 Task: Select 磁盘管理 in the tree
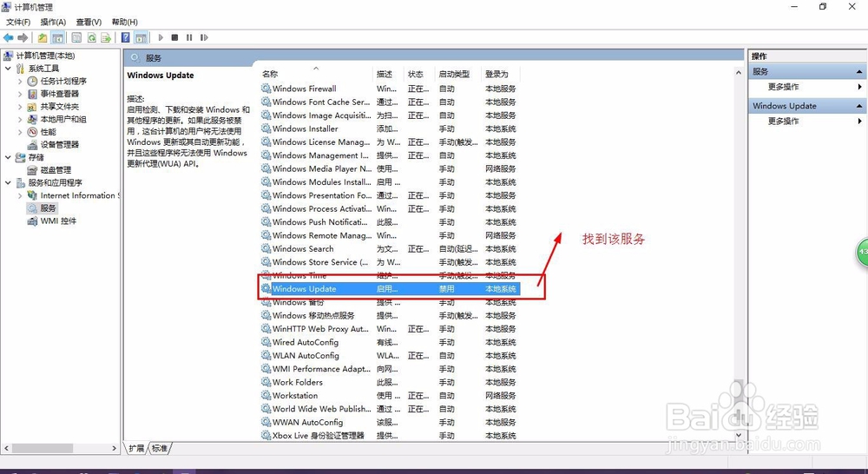click(x=56, y=170)
